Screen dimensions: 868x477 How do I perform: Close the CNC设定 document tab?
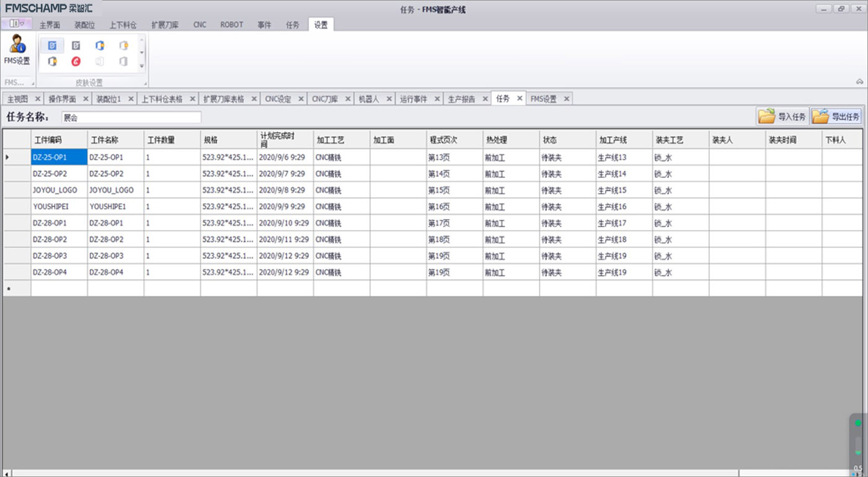pos(301,99)
